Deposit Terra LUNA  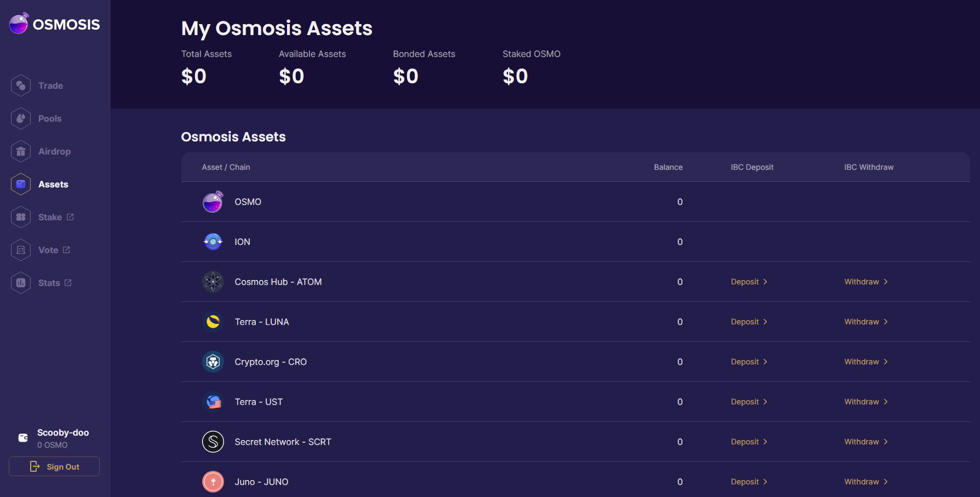pyautogui.click(x=749, y=322)
